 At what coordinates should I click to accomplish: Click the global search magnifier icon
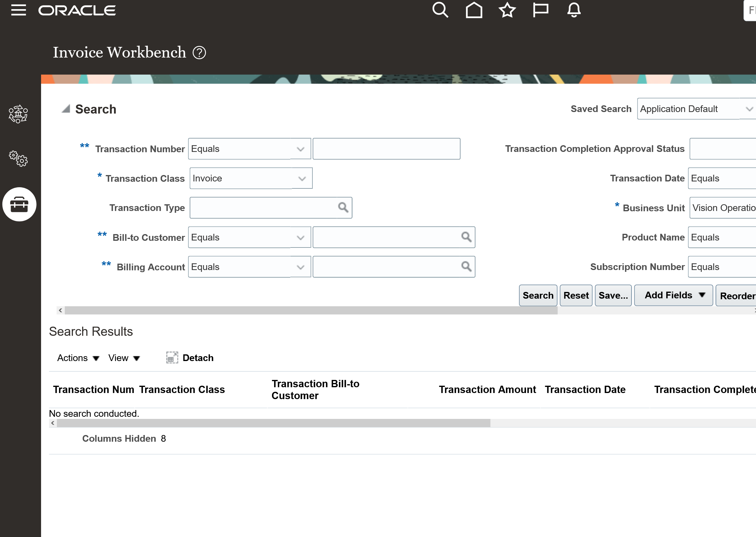(440, 10)
